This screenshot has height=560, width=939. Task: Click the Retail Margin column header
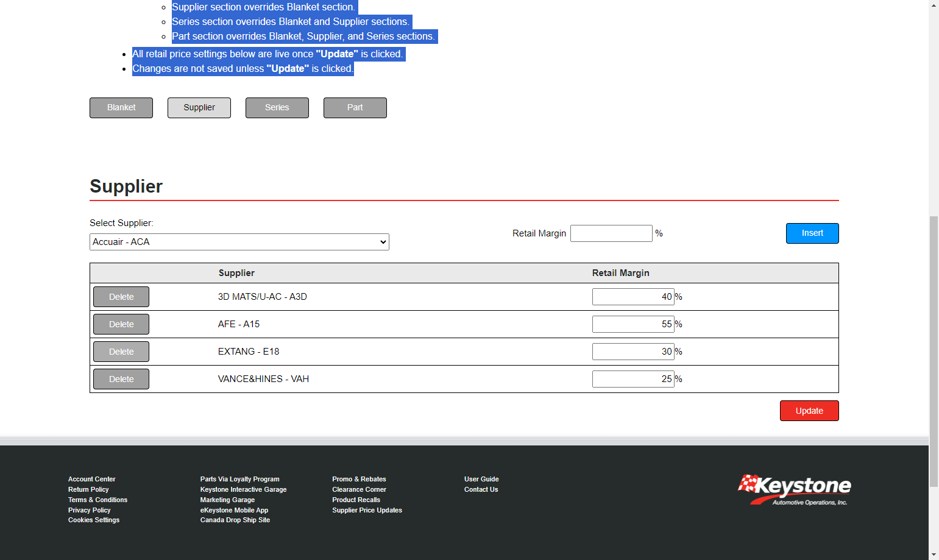(620, 273)
